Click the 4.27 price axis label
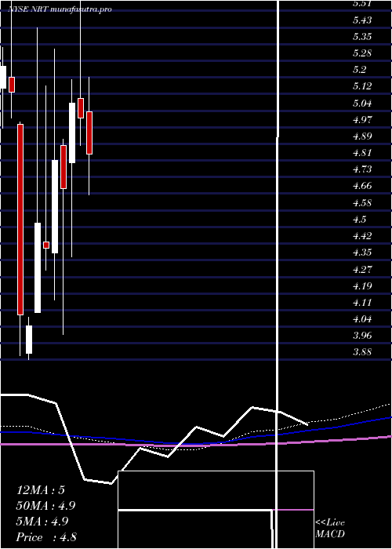Viewport: 392px width, 549px height. 362,269
